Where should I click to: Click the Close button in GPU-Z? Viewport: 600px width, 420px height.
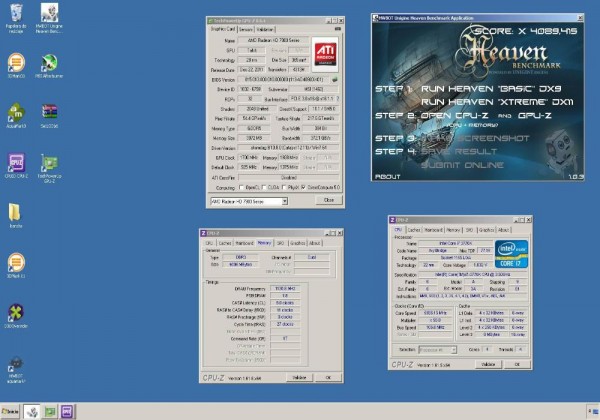tap(329, 200)
